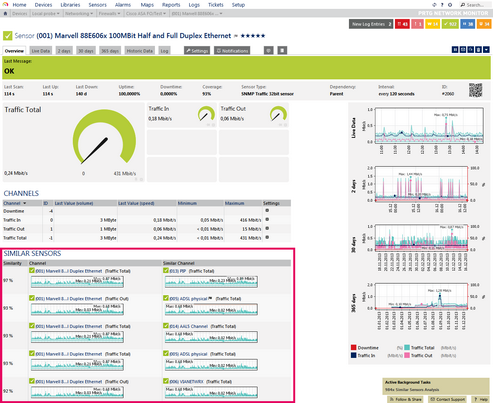Toggle the teal Traffic Total legend swatch
493x403 pixels.
pyautogui.click(x=407, y=347)
